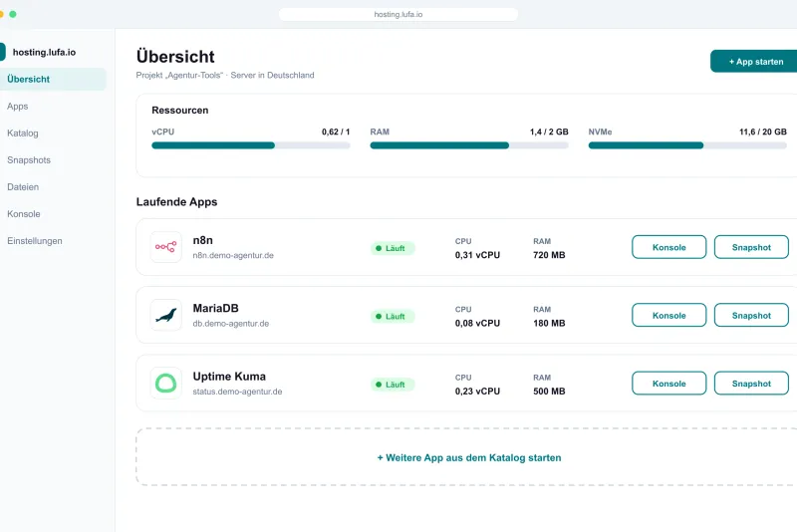
Task: Click the 500 MB RAM value
Action: point(549,392)
